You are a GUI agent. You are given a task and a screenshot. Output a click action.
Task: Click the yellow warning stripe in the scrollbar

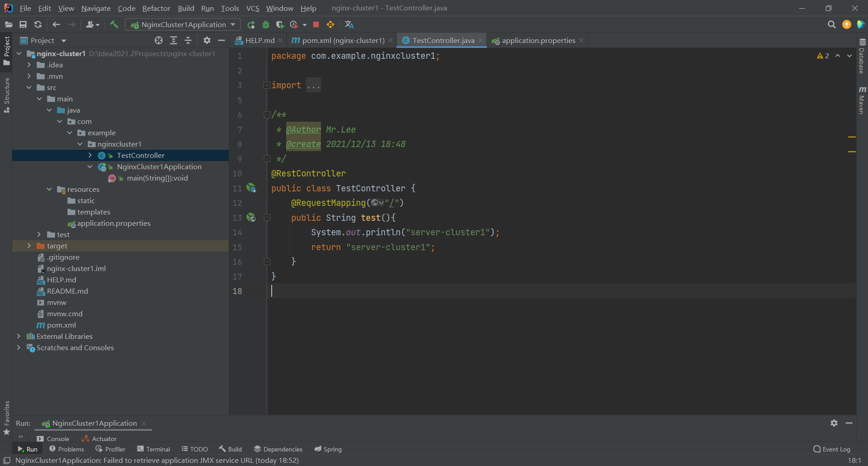pyautogui.click(x=852, y=137)
